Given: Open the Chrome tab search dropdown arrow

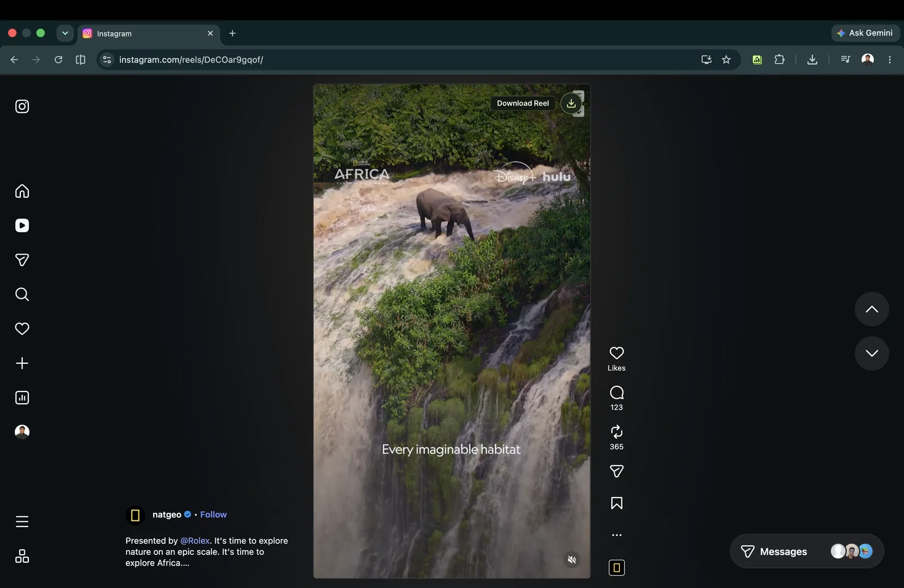Looking at the screenshot, I should (x=65, y=33).
